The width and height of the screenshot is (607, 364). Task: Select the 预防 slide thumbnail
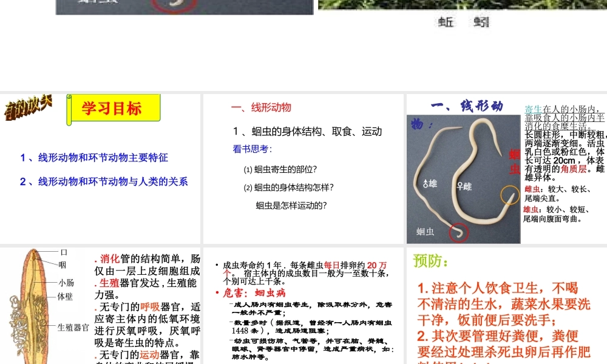(507, 306)
